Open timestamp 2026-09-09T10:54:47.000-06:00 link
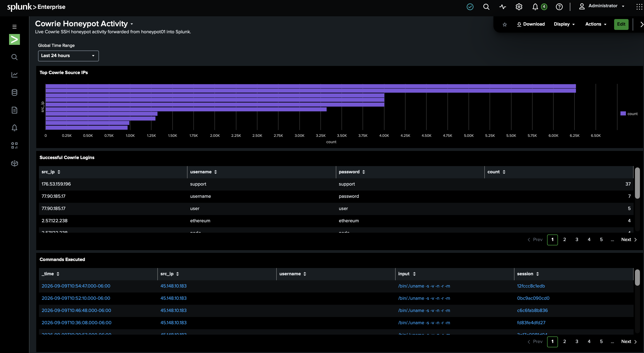Screen dimensions: 644x353 (76, 286)
